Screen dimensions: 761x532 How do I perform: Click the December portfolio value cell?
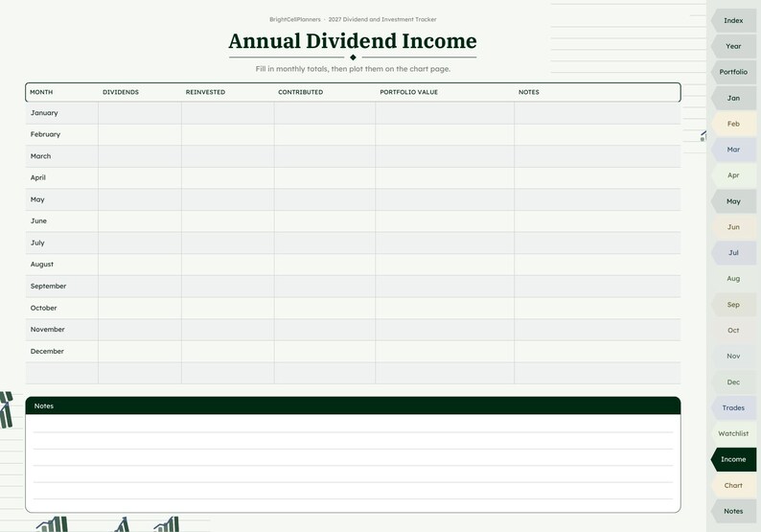tap(445, 352)
